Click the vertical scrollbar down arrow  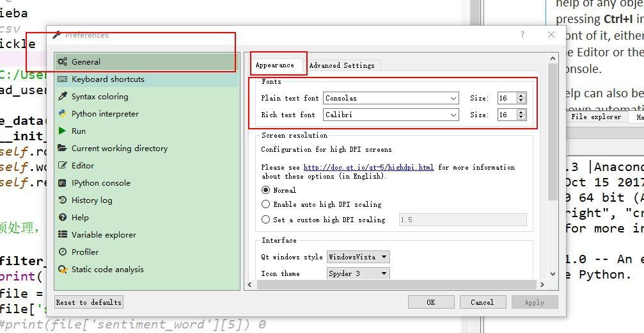553,273
